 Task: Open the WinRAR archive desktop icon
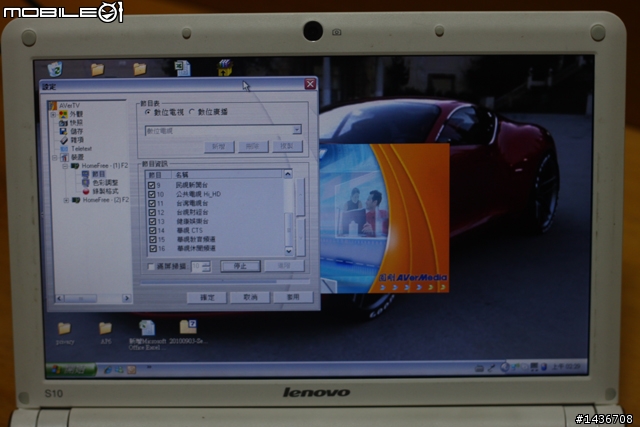225,67
